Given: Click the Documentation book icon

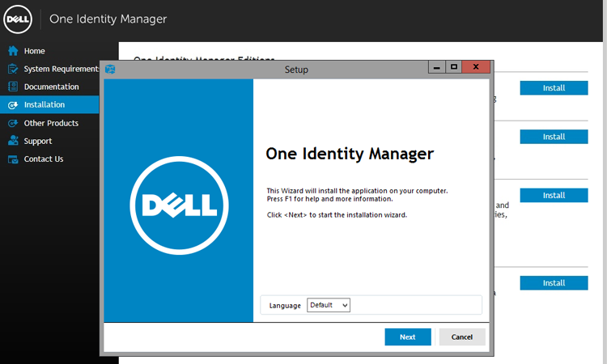Looking at the screenshot, I should click(13, 87).
